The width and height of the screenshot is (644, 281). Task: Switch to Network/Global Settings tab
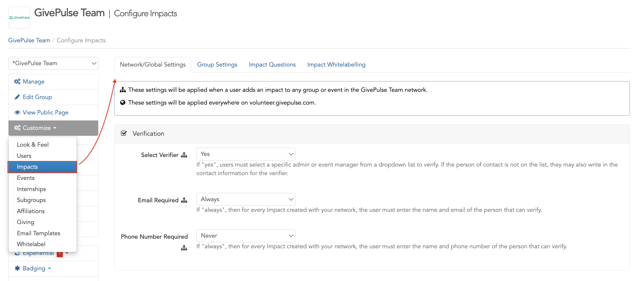pos(153,65)
